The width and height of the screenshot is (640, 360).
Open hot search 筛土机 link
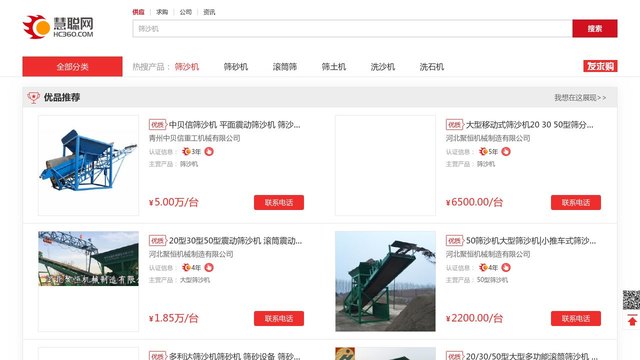(x=333, y=67)
